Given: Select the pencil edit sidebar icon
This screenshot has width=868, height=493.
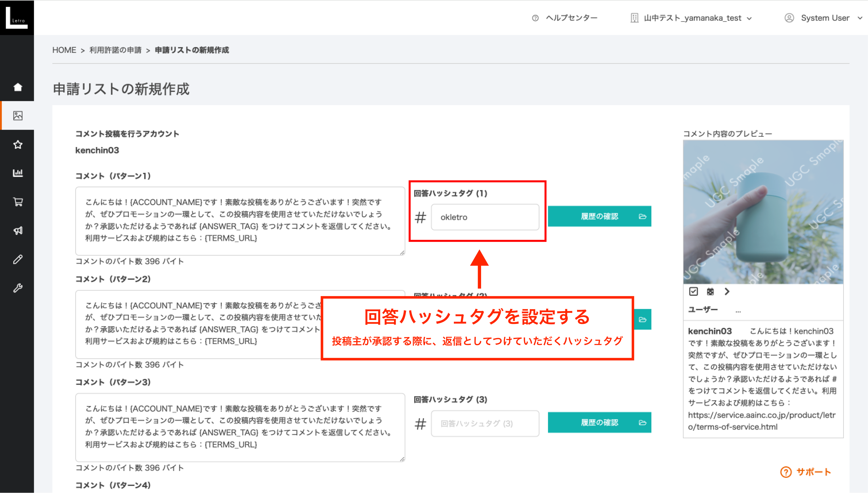Looking at the screenshot, I should coord(18,259).
